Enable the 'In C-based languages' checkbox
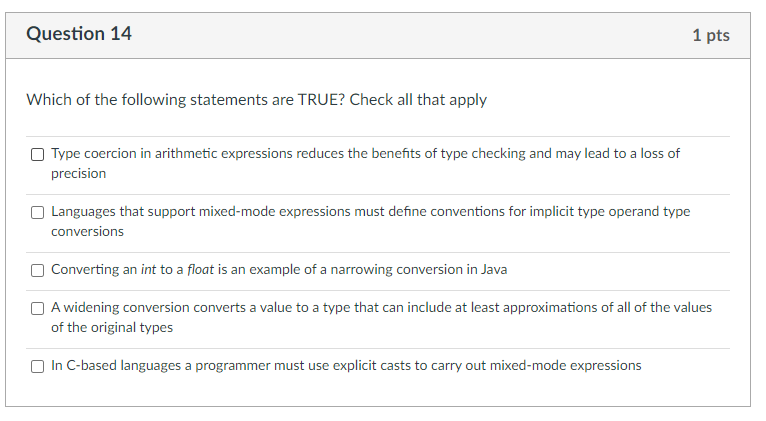This screenshot has width=766, height=421. (37, 366)
